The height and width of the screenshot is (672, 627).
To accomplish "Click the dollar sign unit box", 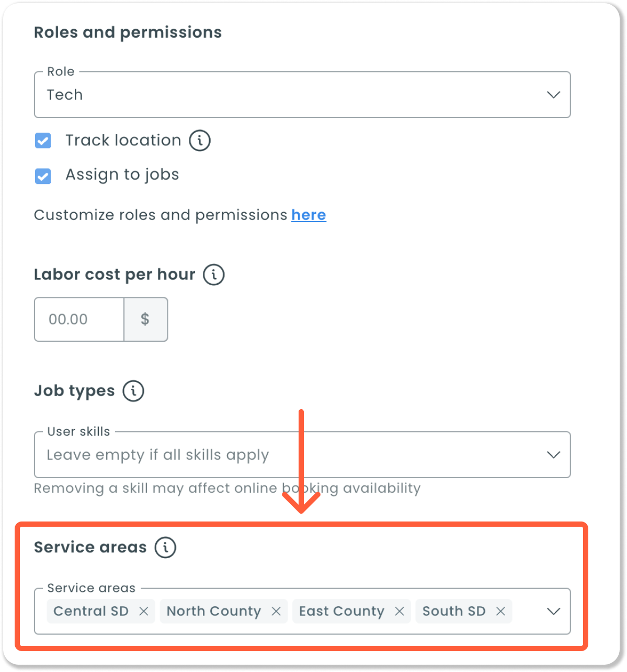I will coord(145,319).
